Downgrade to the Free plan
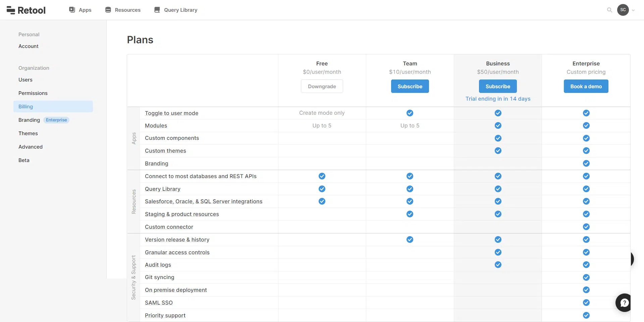Screen dimensions: 644x322 pos(322,86)
